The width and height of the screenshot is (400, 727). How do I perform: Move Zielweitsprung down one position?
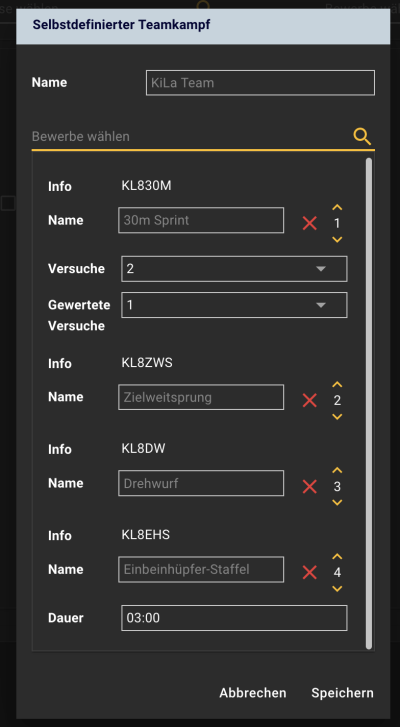pos(337,417)
